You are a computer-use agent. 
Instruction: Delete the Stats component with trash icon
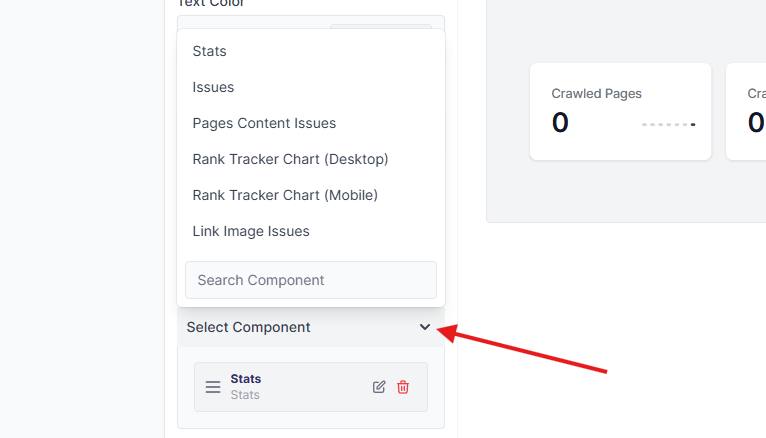pos(403,387)
